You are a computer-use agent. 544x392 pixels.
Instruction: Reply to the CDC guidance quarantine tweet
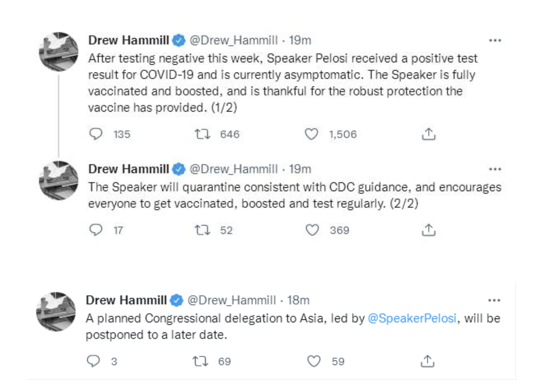coord(96,230)
